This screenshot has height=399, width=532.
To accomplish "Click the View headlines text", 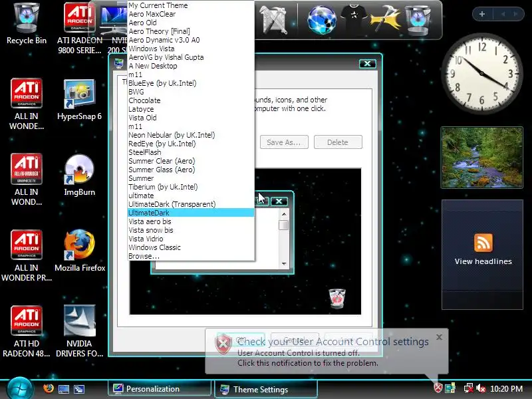I will (483, 261).
